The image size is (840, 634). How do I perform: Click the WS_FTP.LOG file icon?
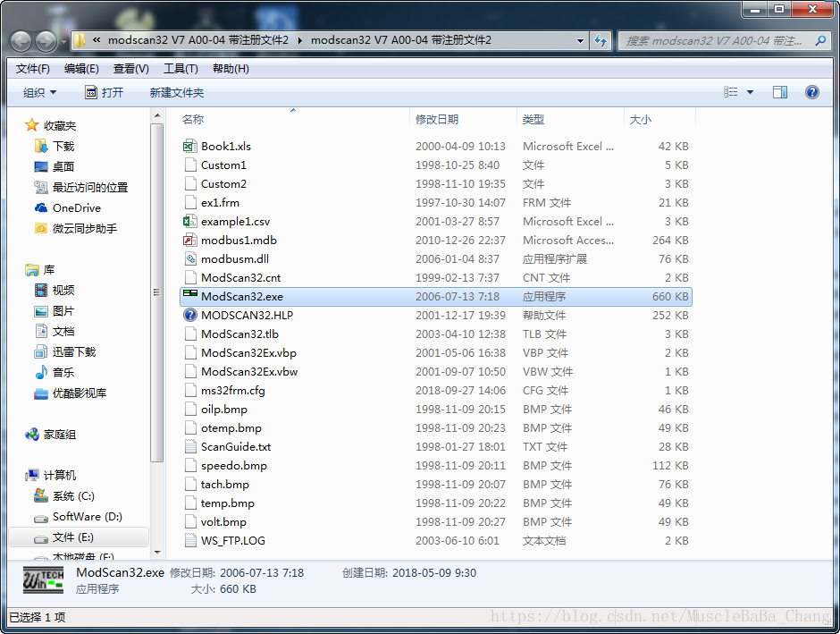pyautogui.click(x=190, y=540)
